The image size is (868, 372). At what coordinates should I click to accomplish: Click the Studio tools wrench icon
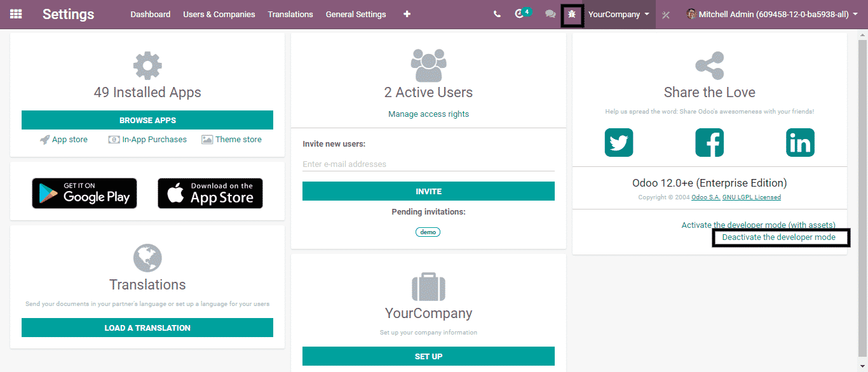(666, 15)
